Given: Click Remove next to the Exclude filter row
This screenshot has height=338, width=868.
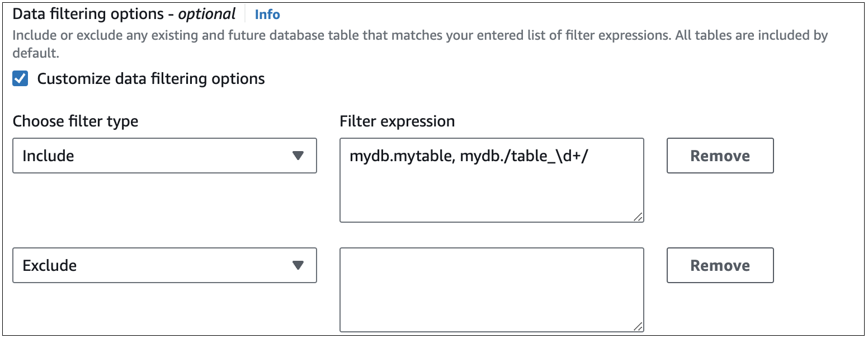Looking at the screenshot, I should (x=719, y=265).
